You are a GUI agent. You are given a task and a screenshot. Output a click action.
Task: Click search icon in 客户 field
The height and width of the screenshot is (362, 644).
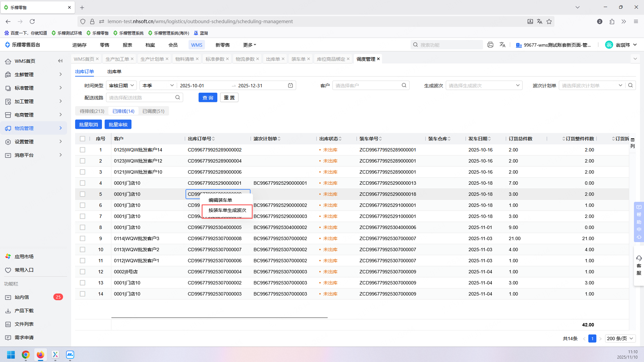404,86
